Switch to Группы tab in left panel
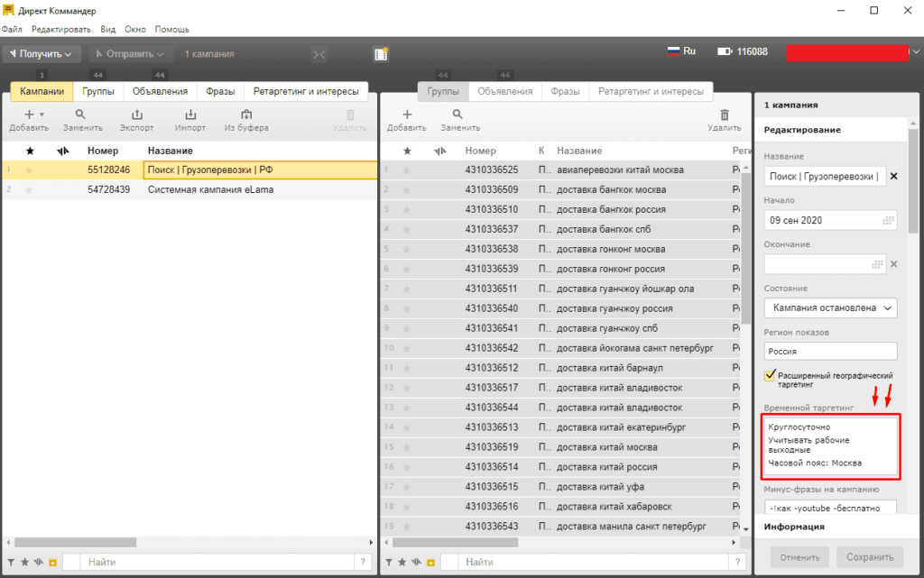The image size is (924, 578). 97,91
